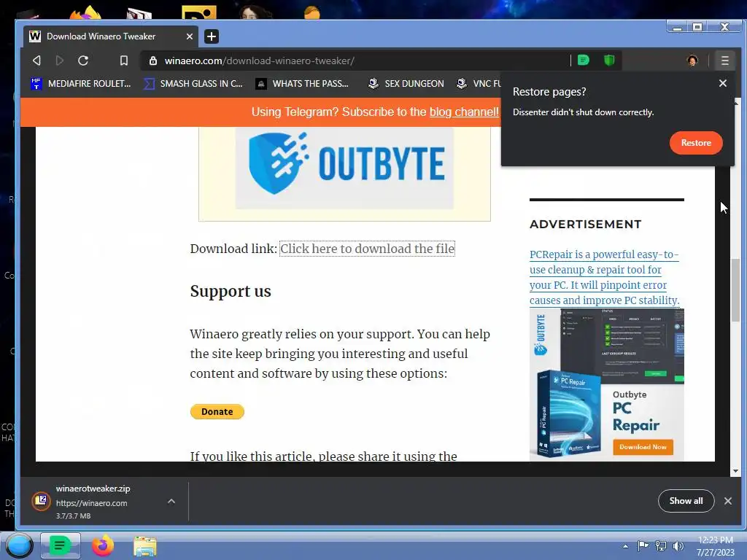
Task: Show hidden tray icons arrow
Action: [625, 546]
